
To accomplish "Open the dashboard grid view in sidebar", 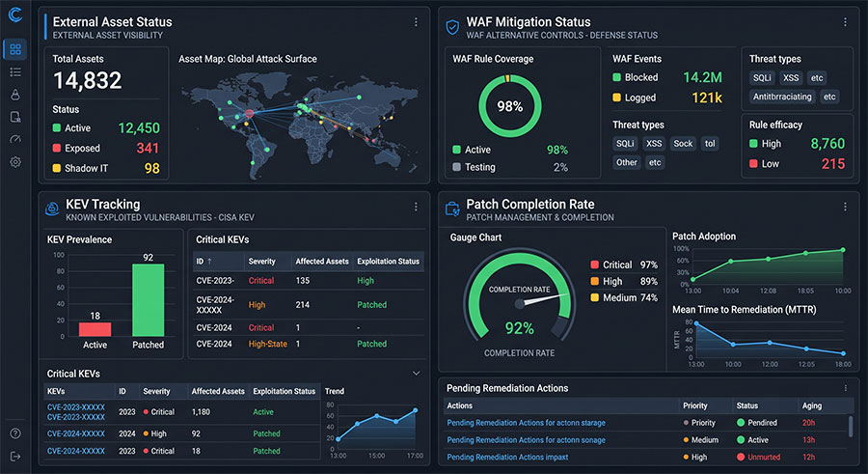I will [x=15, y=49].
